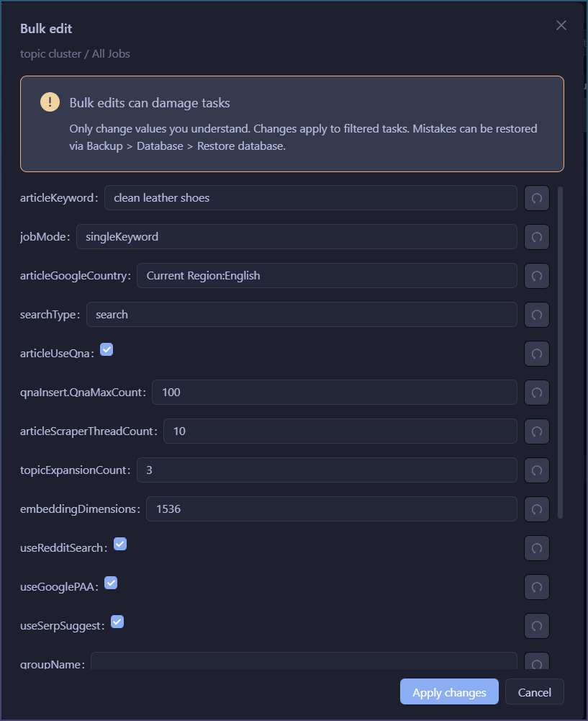Disable the useGooglePAA checkbox
Viewport: 588px width, 721px height.
click(111, 583)
